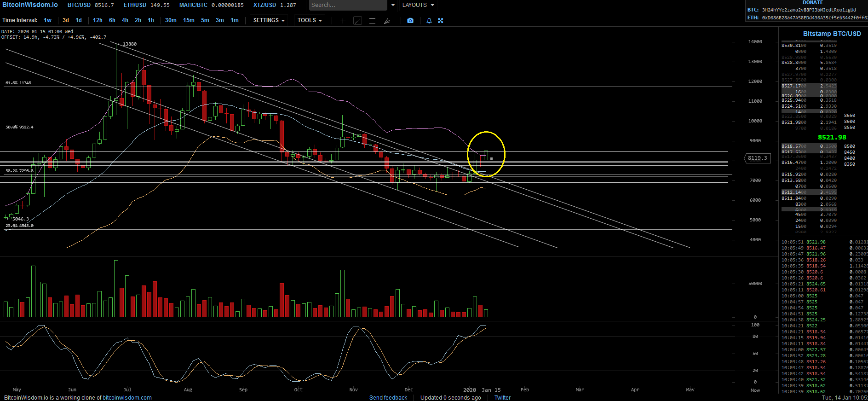Switch to the ETH/USD market
The width and height of the screenshot is (868, 401).
(135, 5)
